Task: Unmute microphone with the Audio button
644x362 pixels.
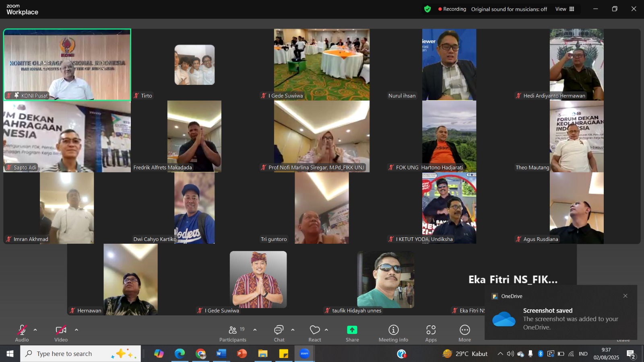Action: [x=22, y=333]
